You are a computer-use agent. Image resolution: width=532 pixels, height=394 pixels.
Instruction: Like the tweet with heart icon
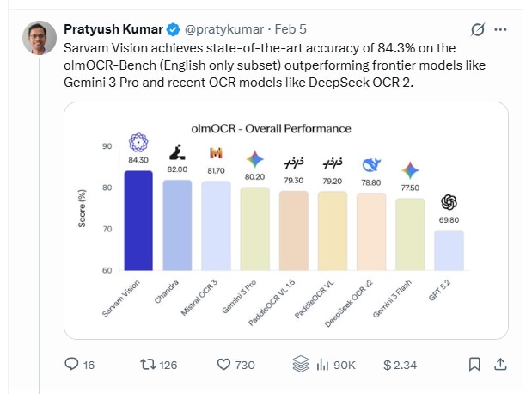click(x=223, y=365)
